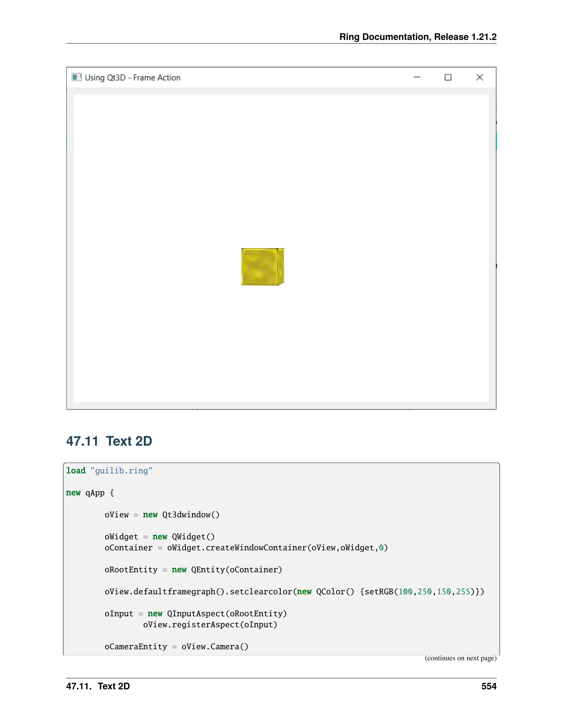Maximize the Frame Action window
The width and height of the screenshot is (563, 728).
448,77
